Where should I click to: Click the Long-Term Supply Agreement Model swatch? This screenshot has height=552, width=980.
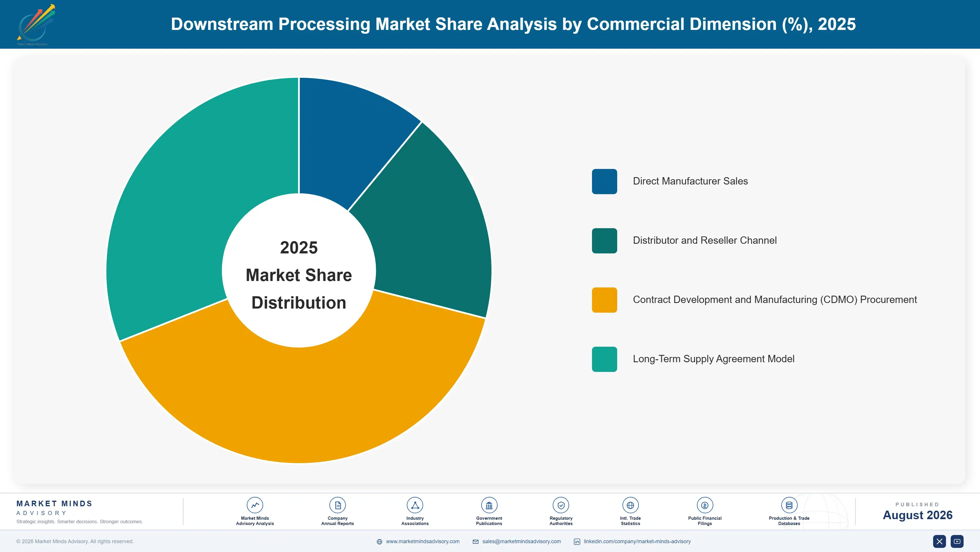604,359
